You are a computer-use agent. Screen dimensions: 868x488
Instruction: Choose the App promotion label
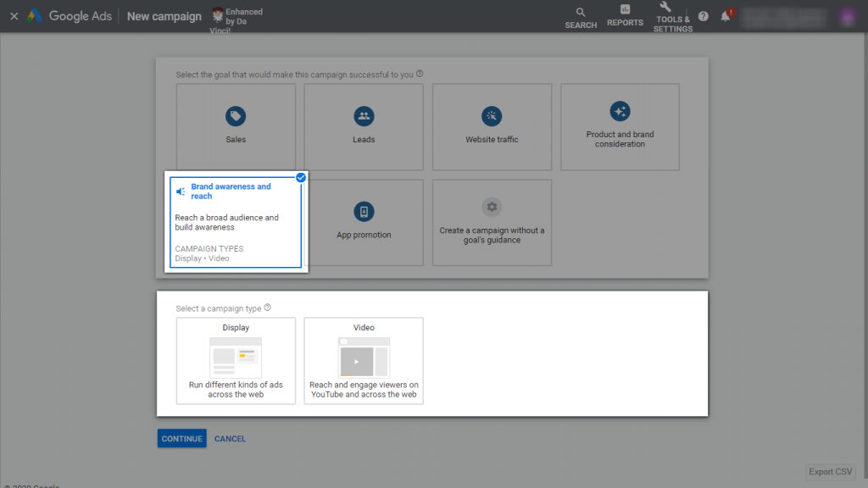364,235
